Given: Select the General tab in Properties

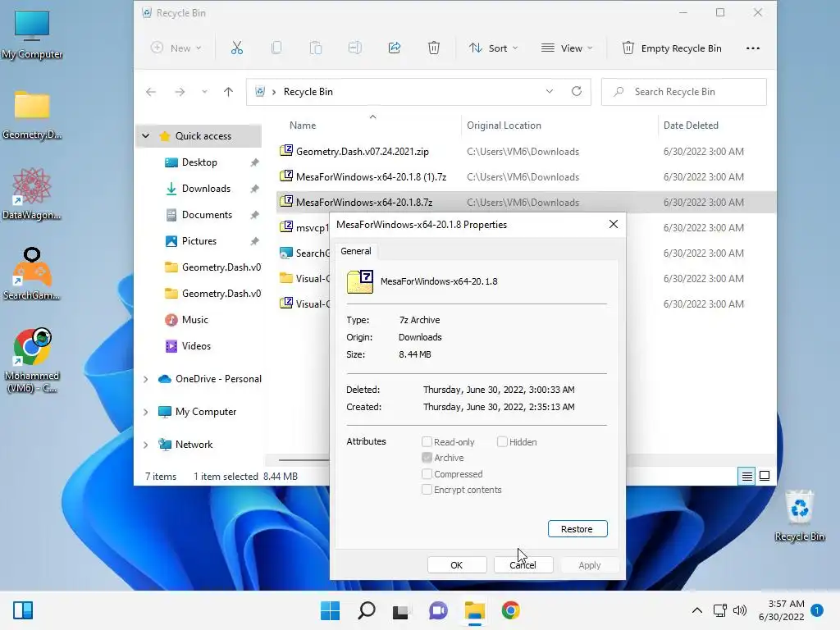Looking at the screenshot, I should coord(356,251).
